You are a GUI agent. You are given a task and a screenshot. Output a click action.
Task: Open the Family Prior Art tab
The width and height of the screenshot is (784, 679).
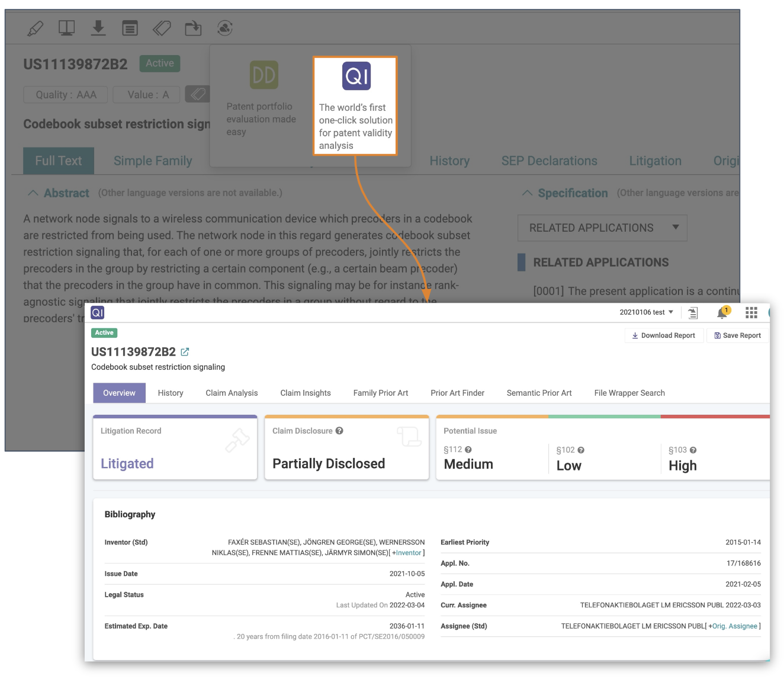pos(381,393)
